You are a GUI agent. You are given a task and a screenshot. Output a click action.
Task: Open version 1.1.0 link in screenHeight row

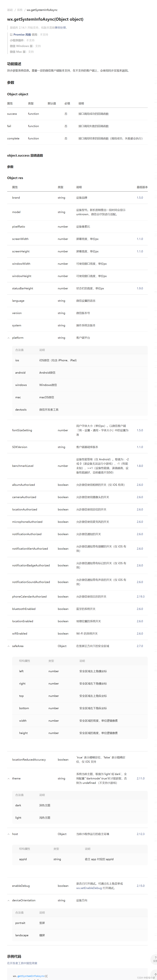140,251
